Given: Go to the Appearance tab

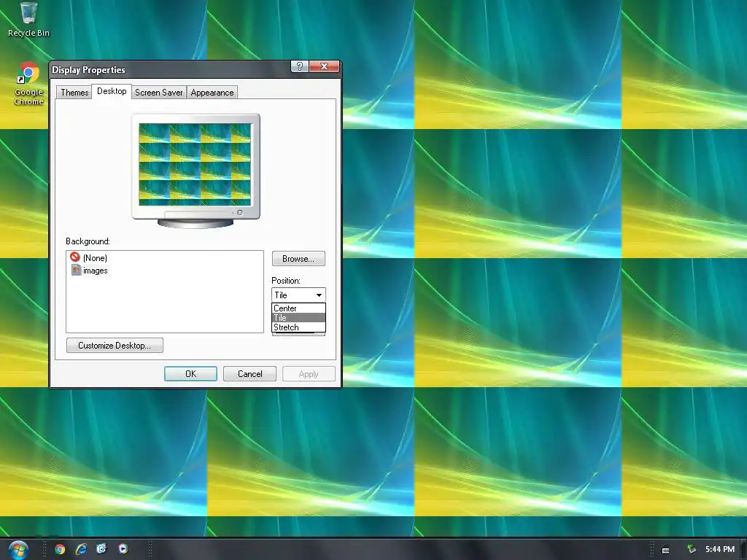Looking at the screenshot, I should [x=212, y=93].
